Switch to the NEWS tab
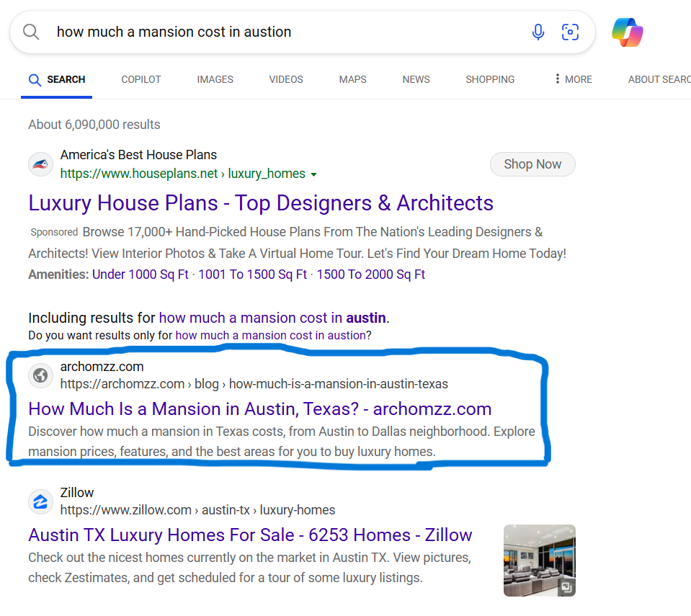This screenshot has width=691, height=616. click(x=416, y=79)
